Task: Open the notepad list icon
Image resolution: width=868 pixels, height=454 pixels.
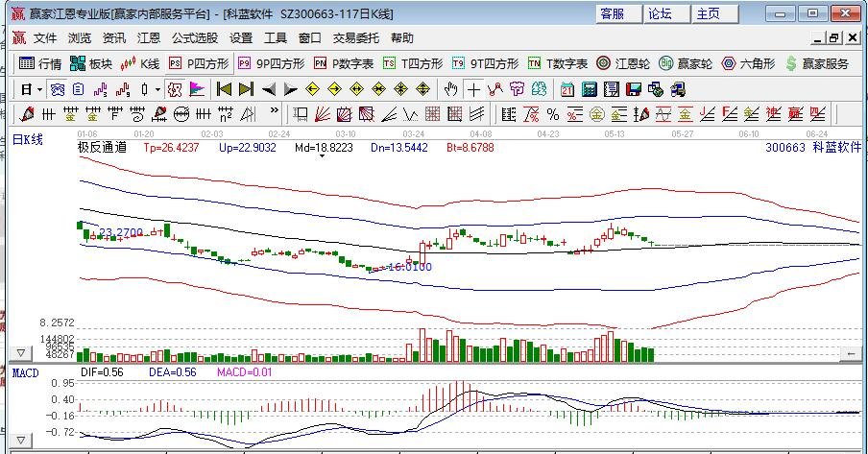Action: coord(612,89)
